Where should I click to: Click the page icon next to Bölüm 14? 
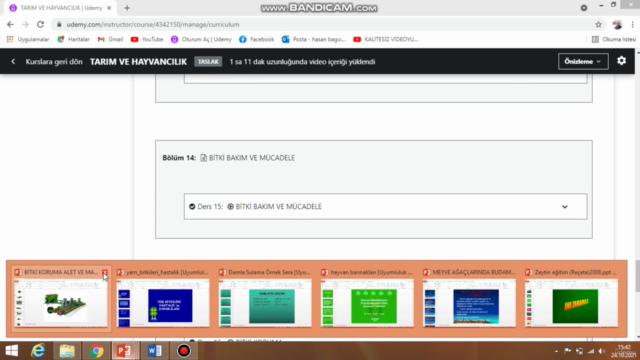[x=203, y=158]
